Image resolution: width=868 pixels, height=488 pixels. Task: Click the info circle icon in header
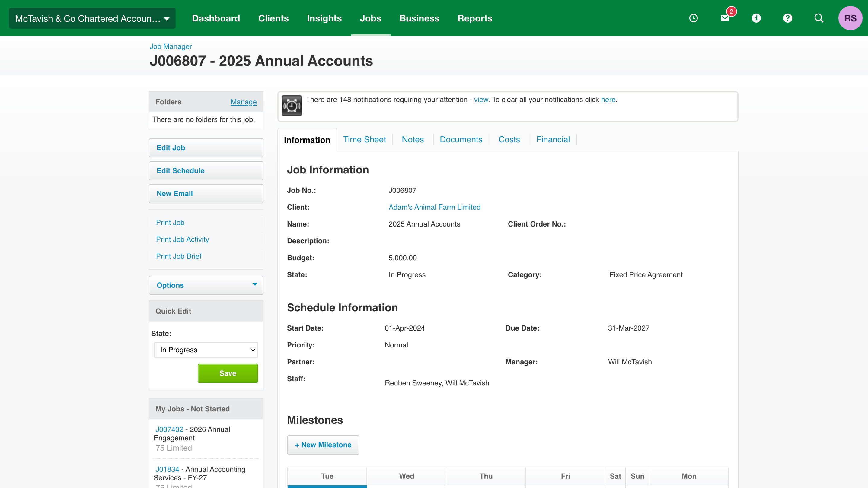pyautogui.click(x=756, y=18)
